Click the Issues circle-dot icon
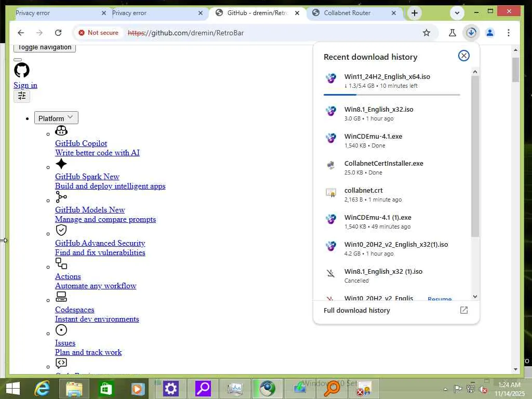This screenshot has height=399, width=532. tap(61, 330)
